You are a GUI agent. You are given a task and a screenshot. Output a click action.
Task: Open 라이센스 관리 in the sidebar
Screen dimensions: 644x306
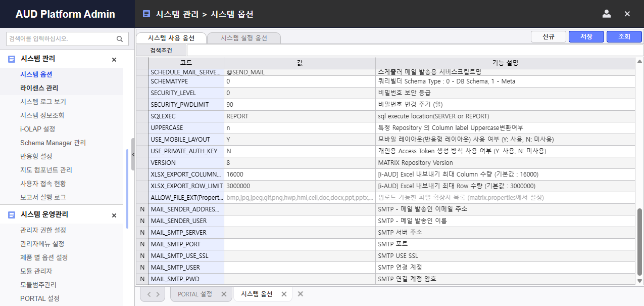pyautogui.click(x=39, y=88)
